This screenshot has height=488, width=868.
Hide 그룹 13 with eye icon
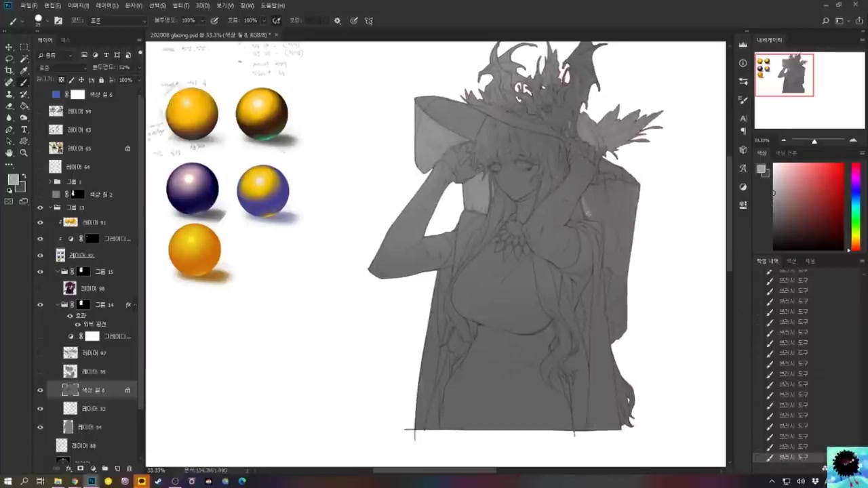[40, 208]
